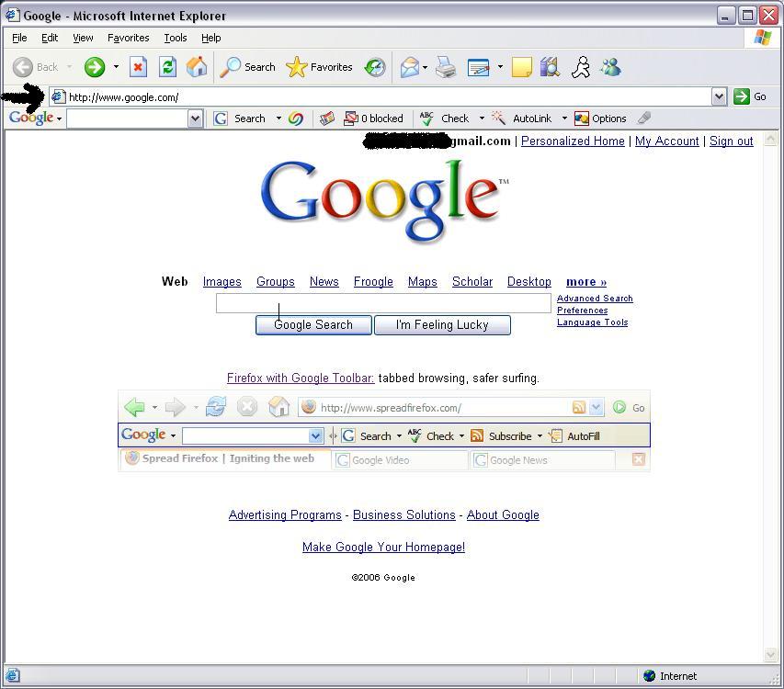This screenshot has height=689, width=784.
Task: Click the yellow Discuss note icon
Action: point(521,67)
